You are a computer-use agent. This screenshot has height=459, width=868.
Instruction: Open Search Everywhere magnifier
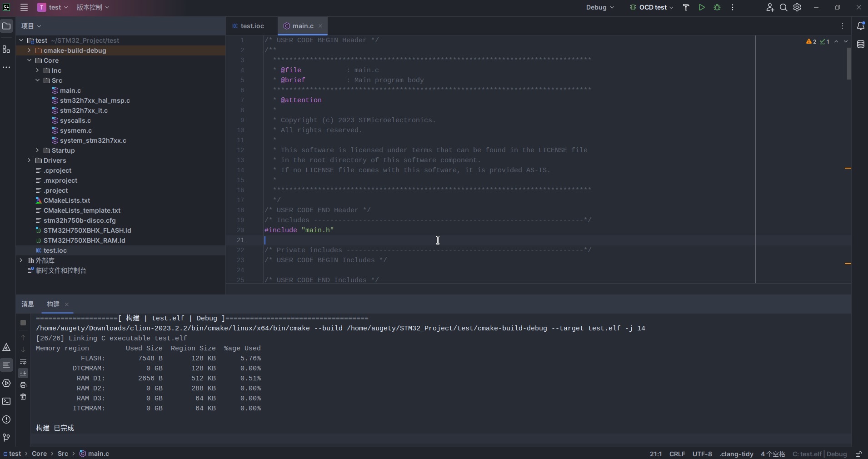click(x=783, y=7)
